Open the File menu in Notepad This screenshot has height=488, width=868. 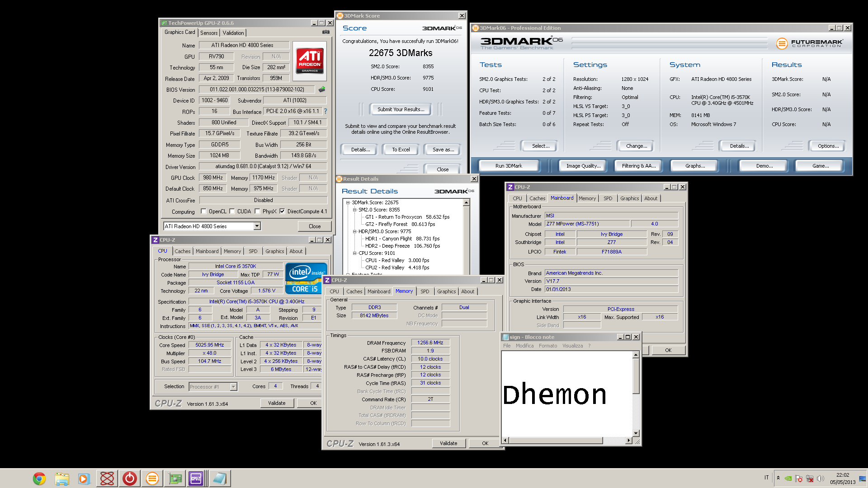pyautogui.click(x=507, y=346)
